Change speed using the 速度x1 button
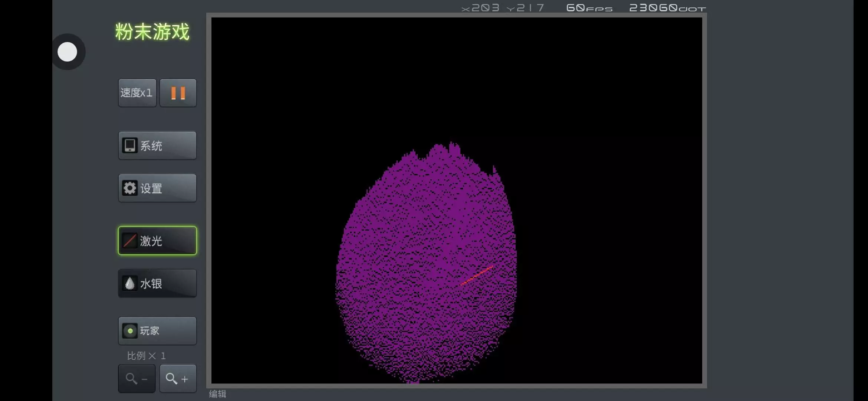The image size is (868, 401). [137, 93]
